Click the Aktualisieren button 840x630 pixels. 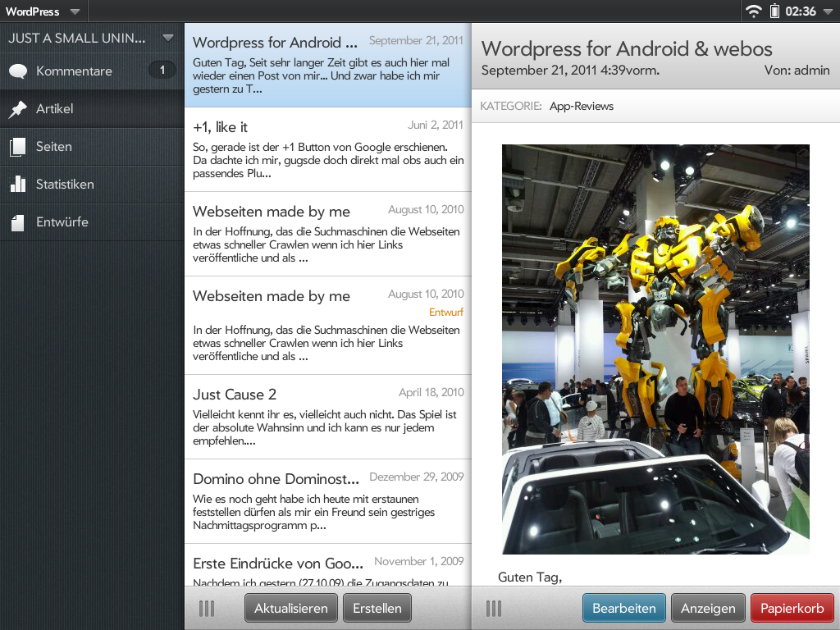291,608
